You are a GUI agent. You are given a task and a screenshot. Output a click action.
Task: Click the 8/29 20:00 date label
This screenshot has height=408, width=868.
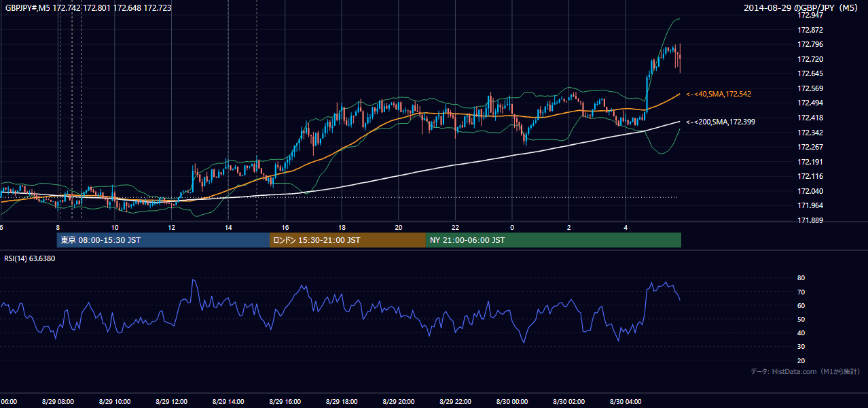398,402
